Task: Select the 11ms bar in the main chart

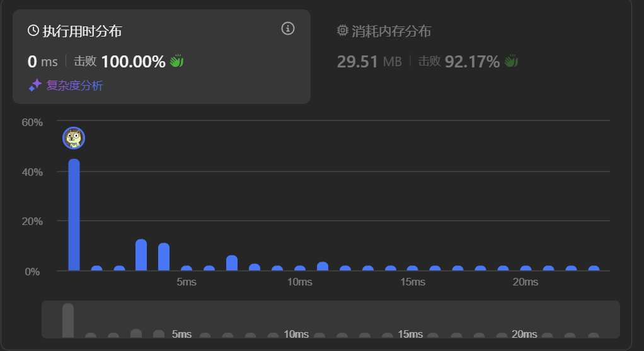Action: pyautogui.click(x=323, y=266)
